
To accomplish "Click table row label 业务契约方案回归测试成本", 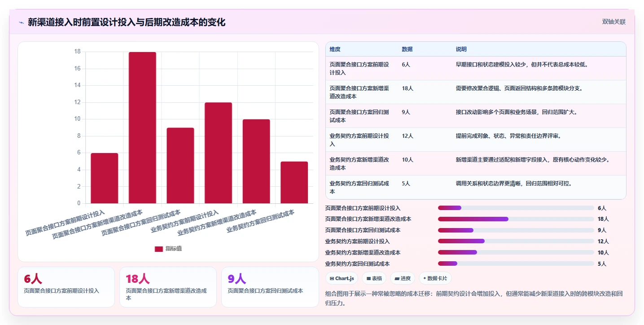I will [x=359, y=188].
